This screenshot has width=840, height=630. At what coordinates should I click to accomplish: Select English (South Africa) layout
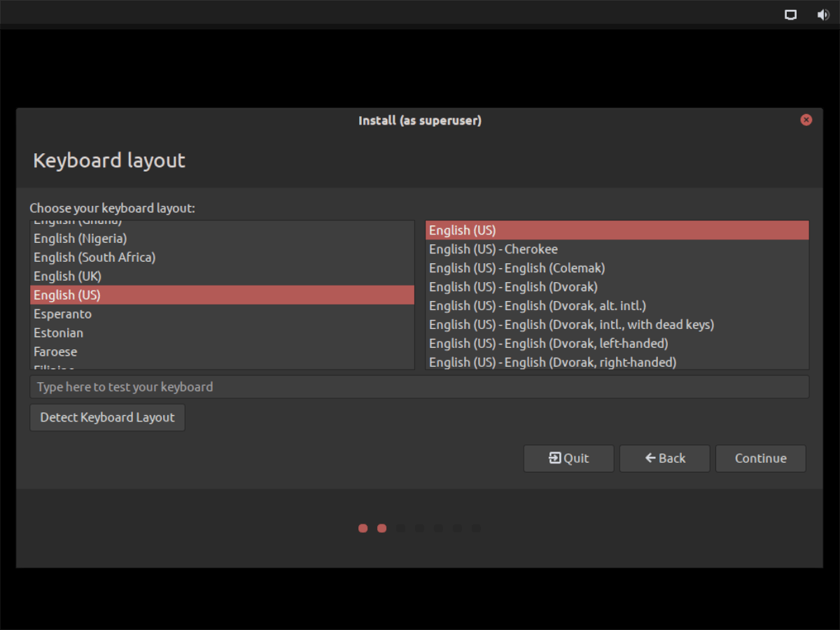94,258
